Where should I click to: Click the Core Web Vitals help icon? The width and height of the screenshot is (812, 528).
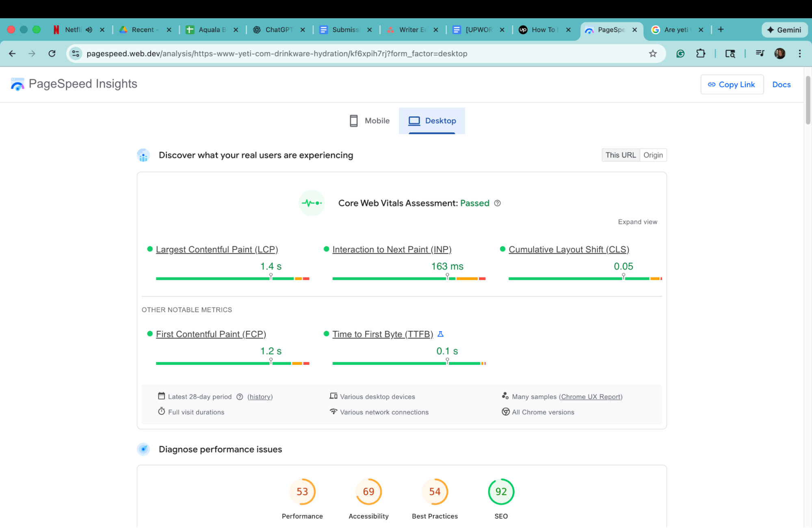(x=497, y=203)
